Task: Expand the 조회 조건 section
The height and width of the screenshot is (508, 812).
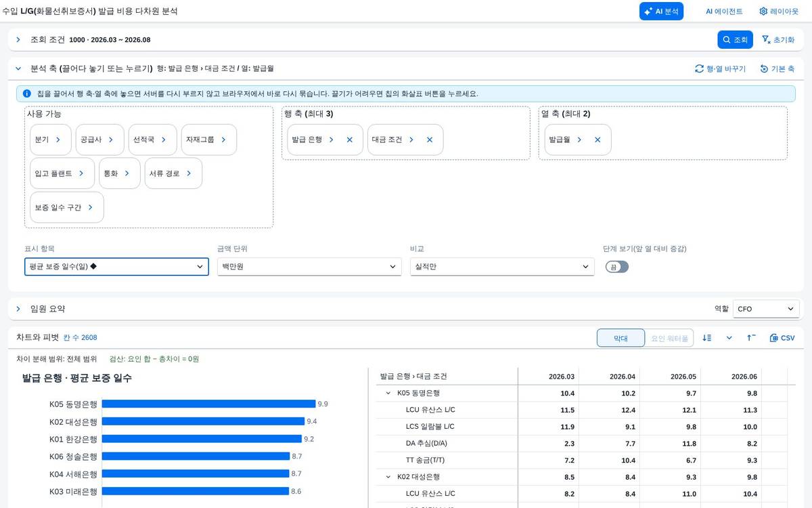Action: (18, 40)
